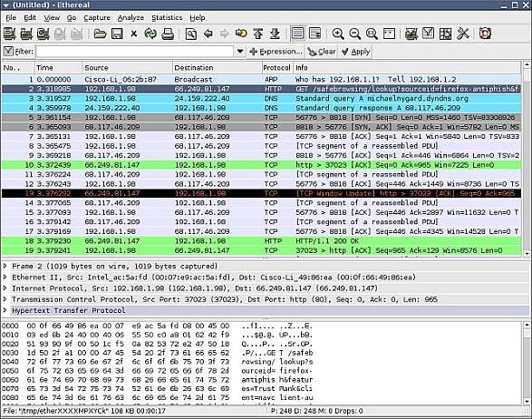The width and height of the screenshot is (532, 419).
Task: Open the list capture interfaces tool
Action: click(x=9, y=34)
